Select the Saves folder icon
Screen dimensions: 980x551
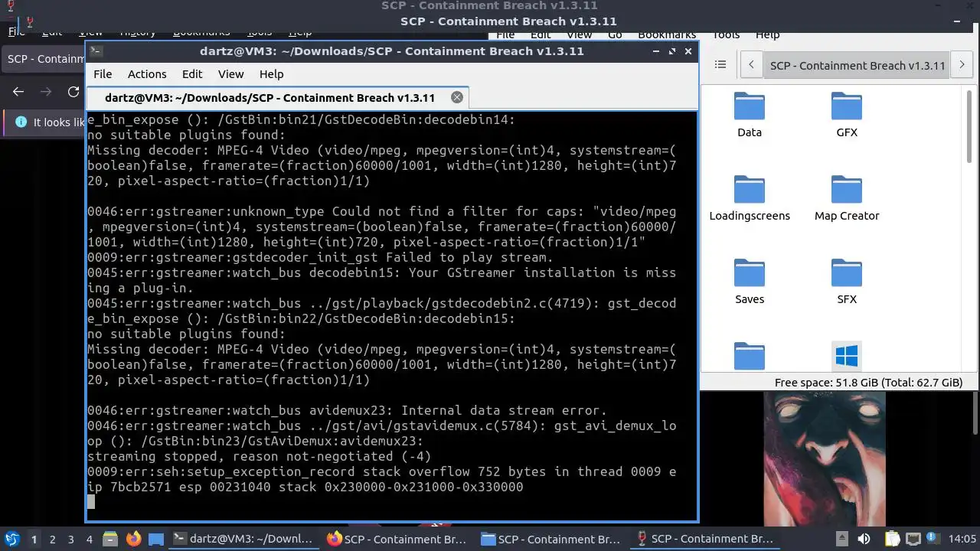tap(749, 273)
